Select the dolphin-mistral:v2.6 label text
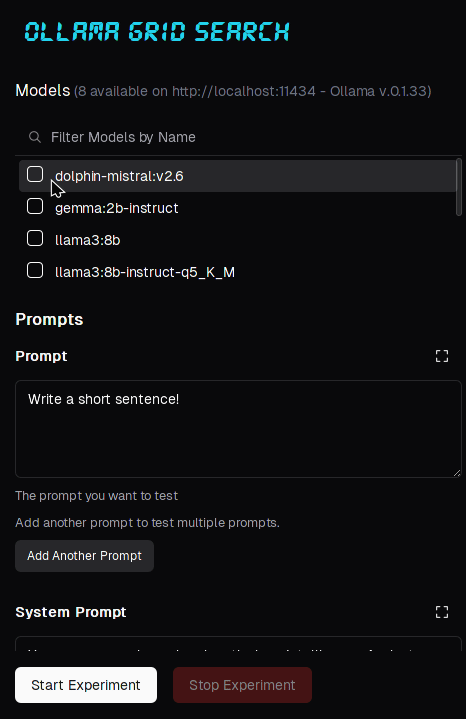466x719 pixels. pyautogui.click(x=119, y=176)
